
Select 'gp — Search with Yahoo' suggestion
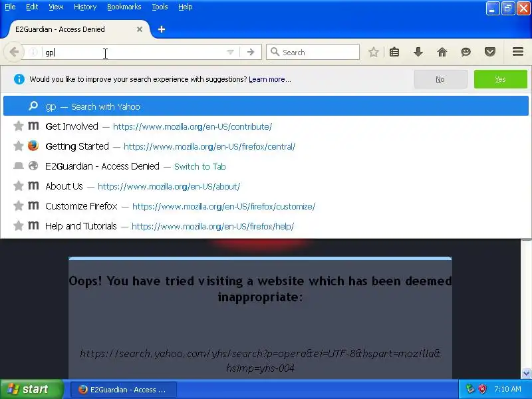[266, 106]
